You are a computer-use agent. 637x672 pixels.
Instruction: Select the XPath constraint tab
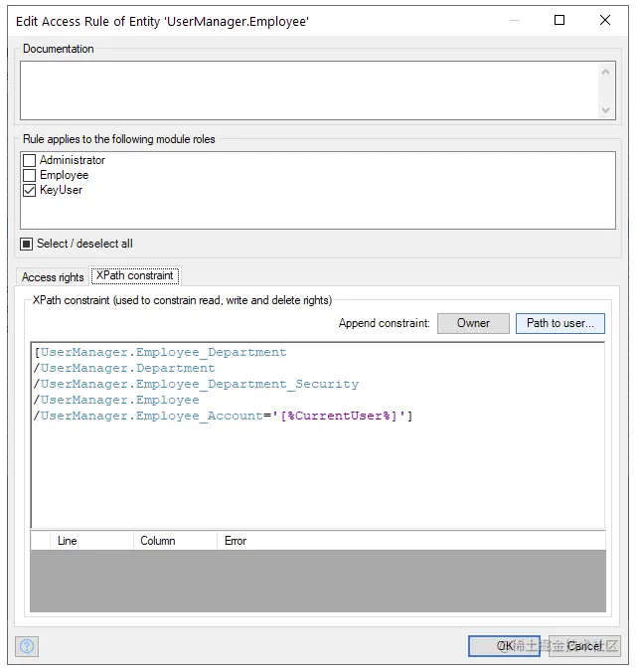tap(135, 275)
